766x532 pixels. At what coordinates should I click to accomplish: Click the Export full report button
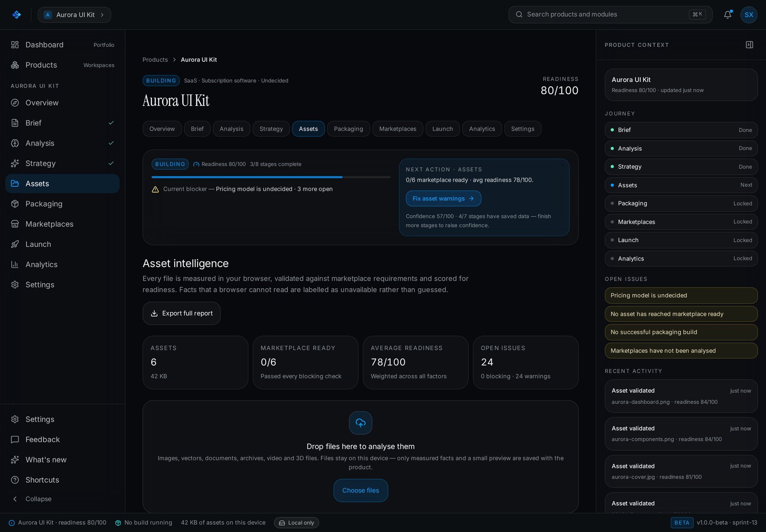181,313
